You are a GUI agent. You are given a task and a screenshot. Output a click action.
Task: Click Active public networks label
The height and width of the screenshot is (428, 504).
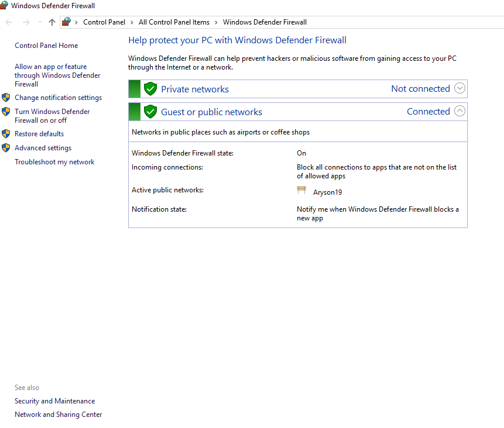(x=168, y=190)
